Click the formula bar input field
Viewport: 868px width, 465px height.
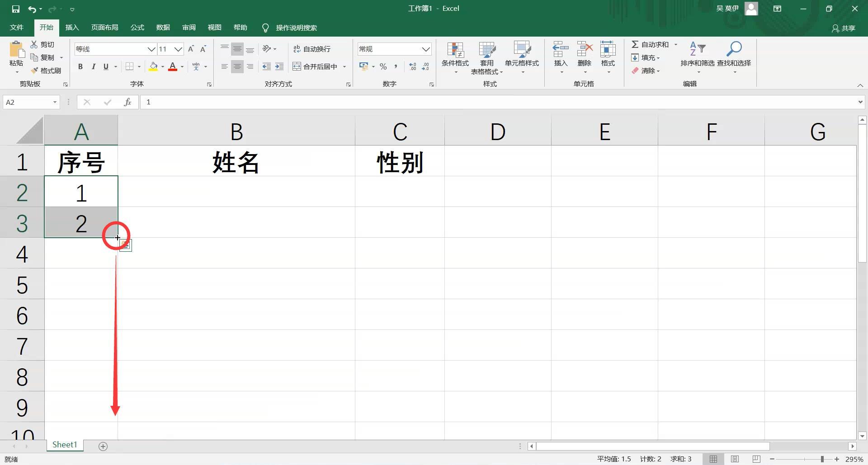[498, 102]
